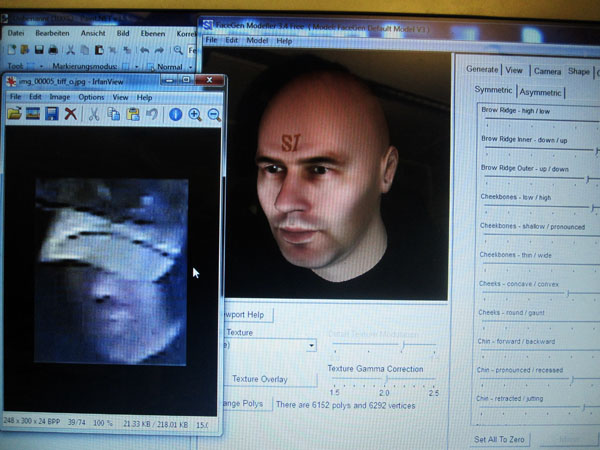Screen dimensions: 600x450
Task: Switch to View tab in FaceGen
Action: coord(514,70)
